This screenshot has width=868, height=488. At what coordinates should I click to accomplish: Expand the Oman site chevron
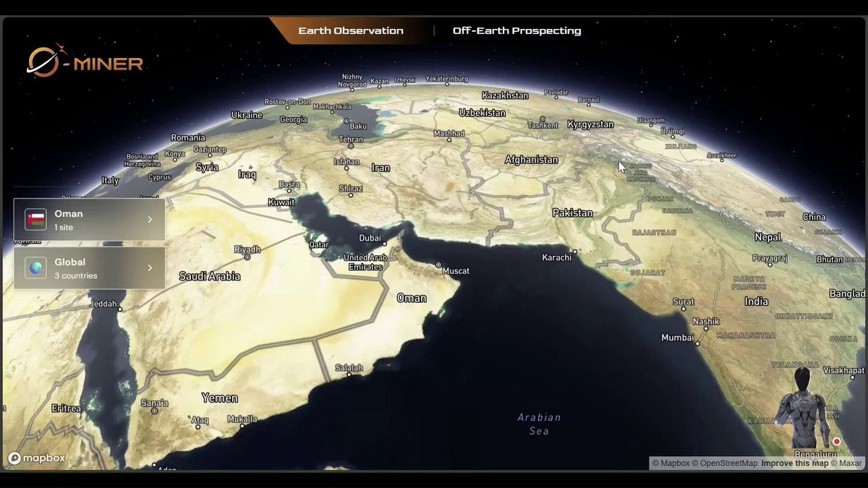(150, 219)
